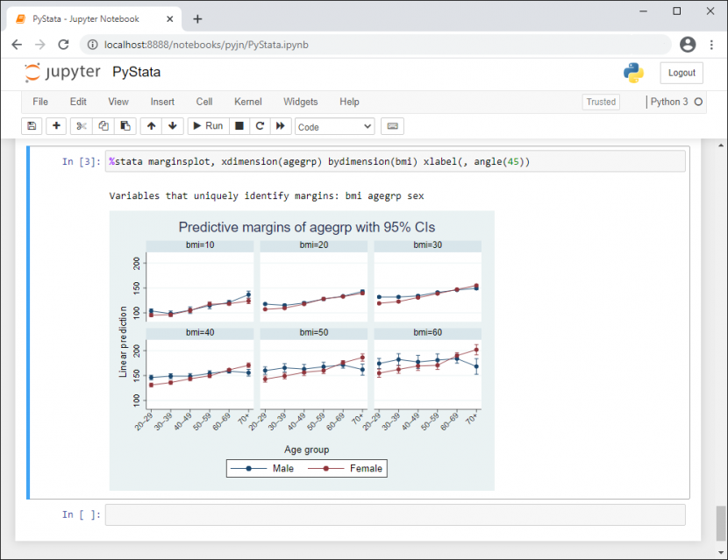728x560 pixels.
Task: Open the File menu
Action: [x=39, y=102]
